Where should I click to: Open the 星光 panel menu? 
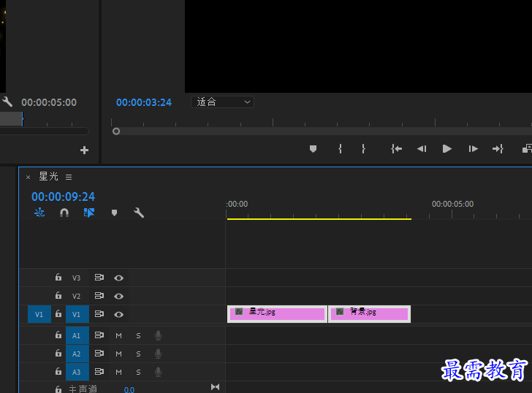(x=69, y=177)
